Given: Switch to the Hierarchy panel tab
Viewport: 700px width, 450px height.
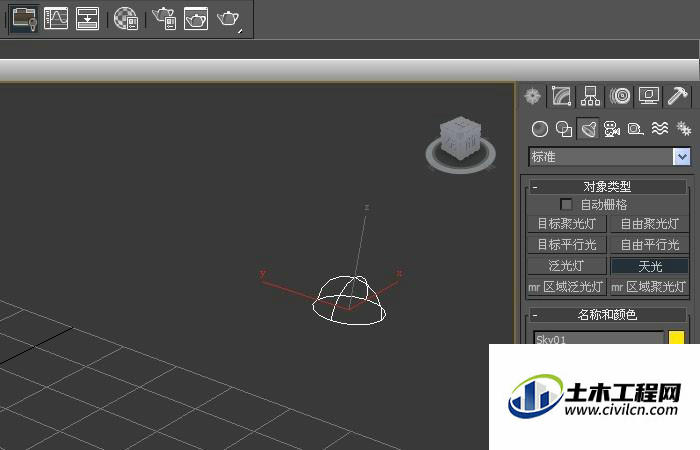Looking at the screenshot, I should [x=590, y=96].
